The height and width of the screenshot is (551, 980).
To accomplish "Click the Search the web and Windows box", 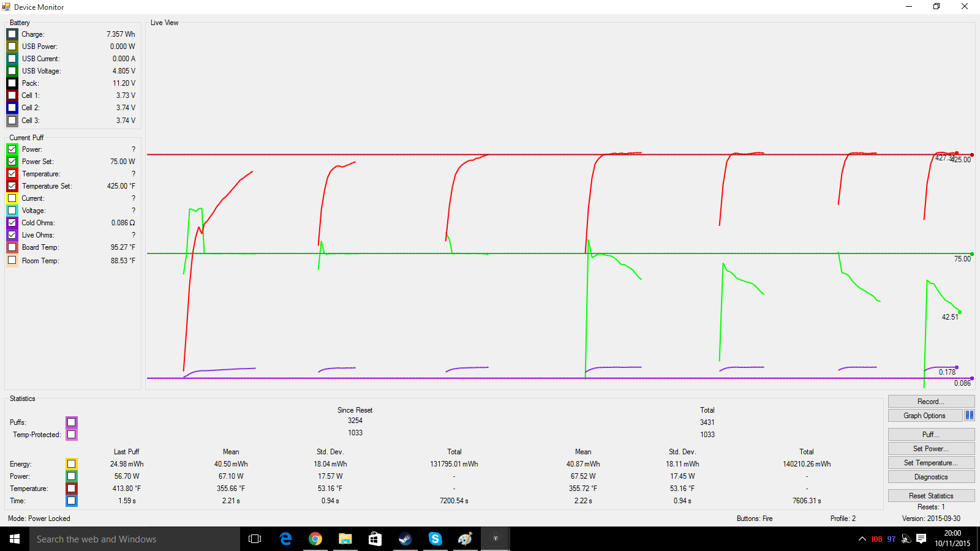I will tap(135, 539).
